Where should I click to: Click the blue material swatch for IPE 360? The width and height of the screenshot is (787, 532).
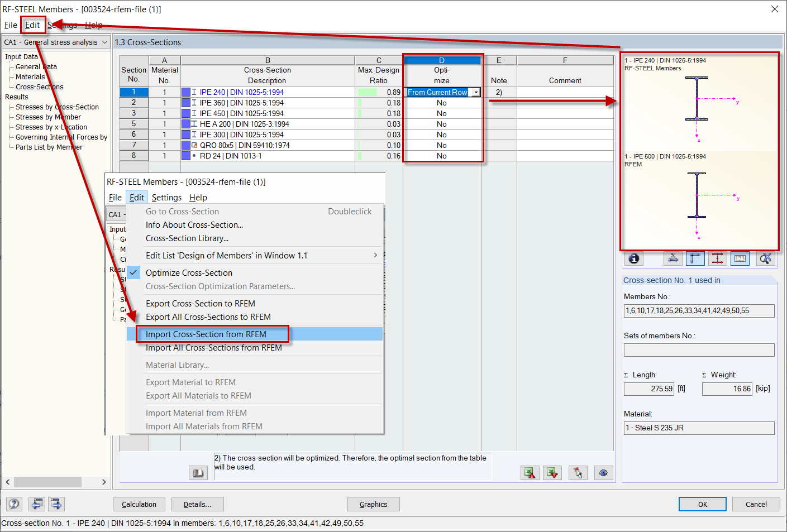(x=186, y=103)
